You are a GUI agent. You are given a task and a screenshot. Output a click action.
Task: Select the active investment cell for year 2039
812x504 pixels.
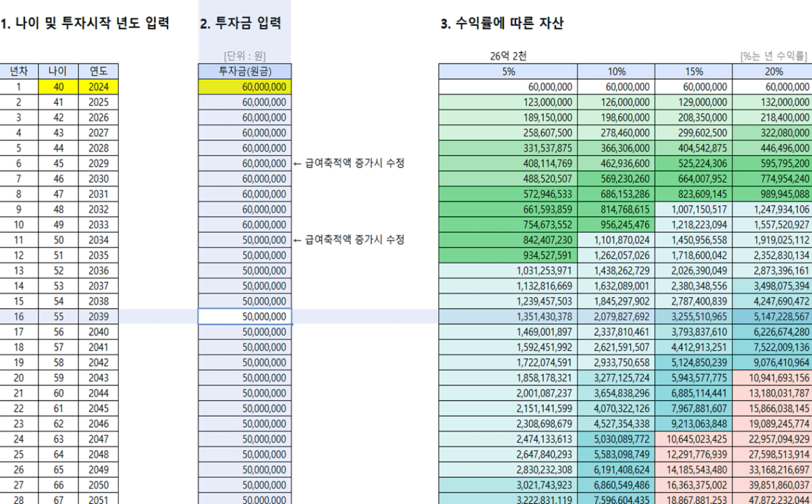(x=245, y=316)
